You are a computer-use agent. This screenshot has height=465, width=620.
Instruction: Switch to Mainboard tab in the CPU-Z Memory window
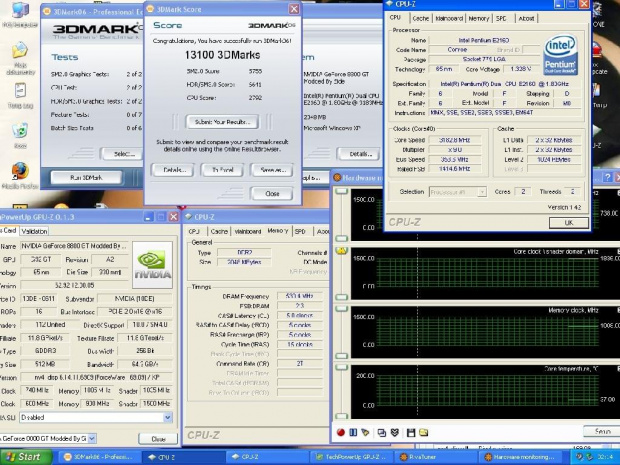248,231
